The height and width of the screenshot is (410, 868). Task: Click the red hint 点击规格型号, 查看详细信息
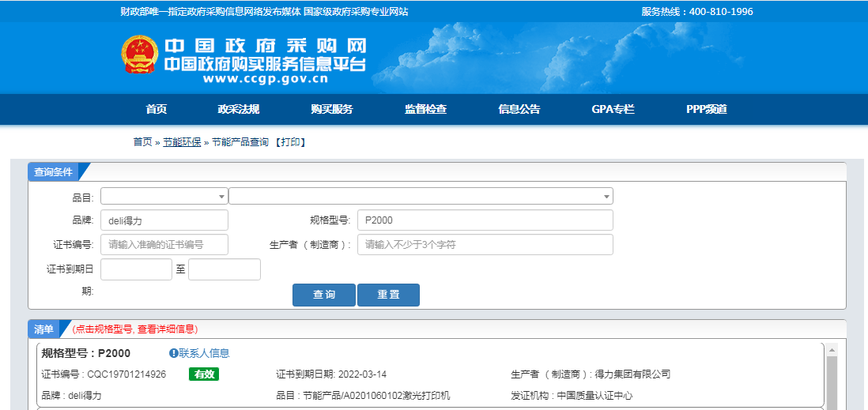135,329
